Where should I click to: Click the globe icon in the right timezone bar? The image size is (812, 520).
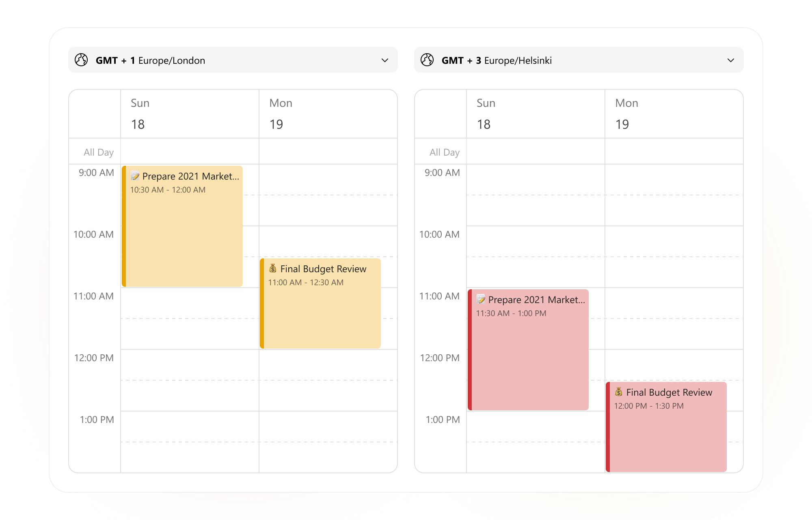tap(427, 60)
